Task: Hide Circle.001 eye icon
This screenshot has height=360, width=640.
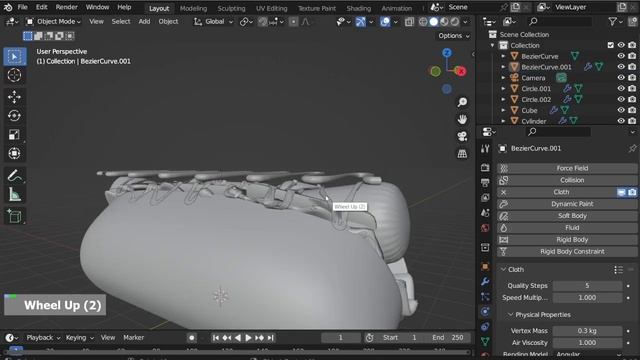Action: pyautogui.click(x=621, y=88)
